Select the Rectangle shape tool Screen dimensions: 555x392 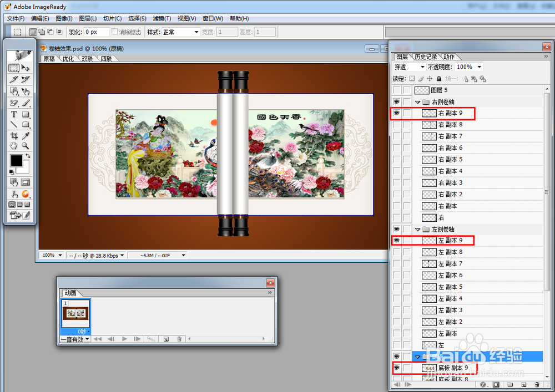coord(26,114)
